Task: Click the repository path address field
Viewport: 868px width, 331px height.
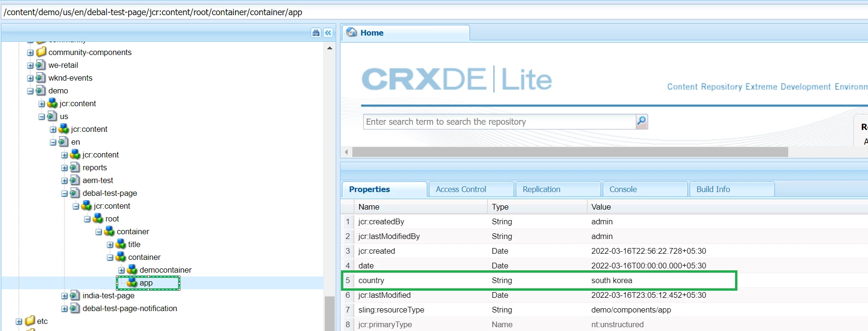Action: pyautogui.click(x=434, y=12)
